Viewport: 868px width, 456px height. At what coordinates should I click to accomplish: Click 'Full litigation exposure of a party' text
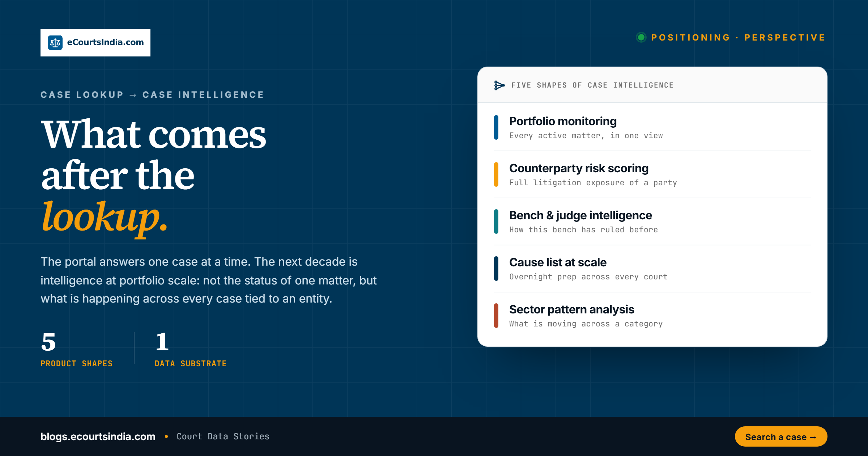(593, 183)
